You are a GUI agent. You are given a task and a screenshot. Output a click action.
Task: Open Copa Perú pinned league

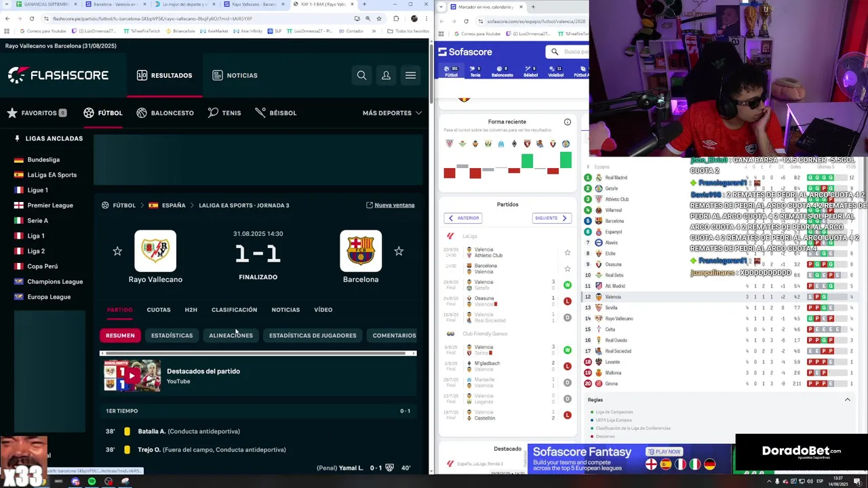coord(36,266)
